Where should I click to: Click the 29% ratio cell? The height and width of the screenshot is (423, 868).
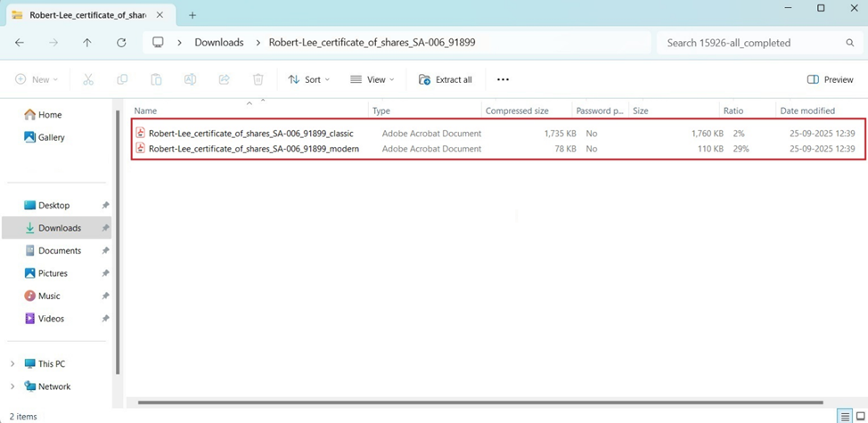coord(741,149)
